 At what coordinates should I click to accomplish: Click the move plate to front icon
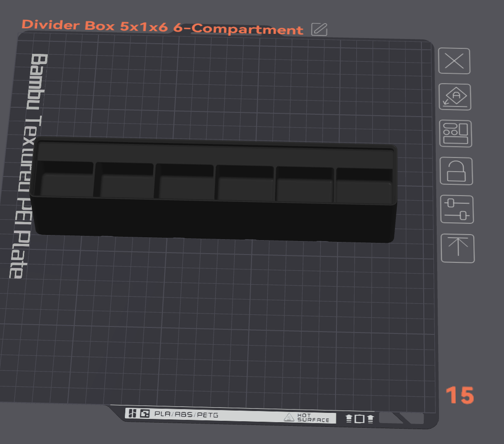click(458, 248)
